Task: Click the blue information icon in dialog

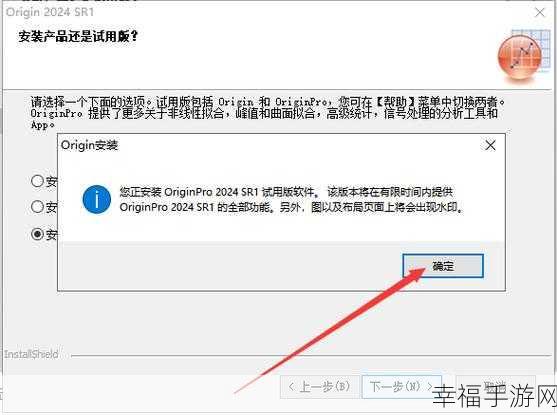Action: [x=97, y=200]
